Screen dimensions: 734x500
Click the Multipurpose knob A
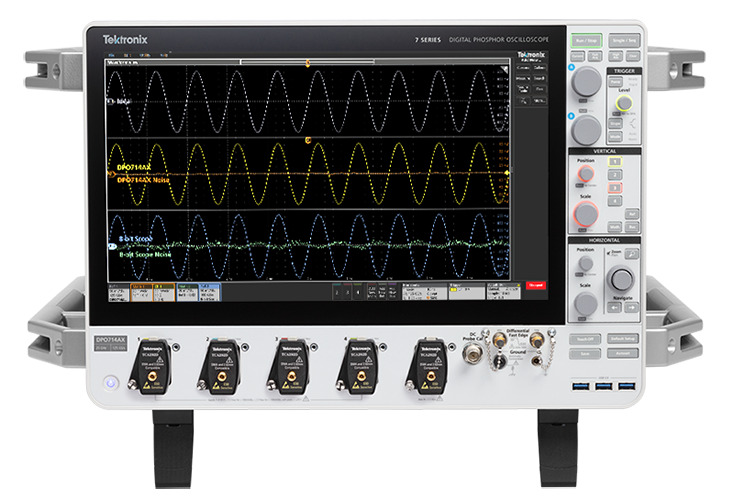point(586,81)
